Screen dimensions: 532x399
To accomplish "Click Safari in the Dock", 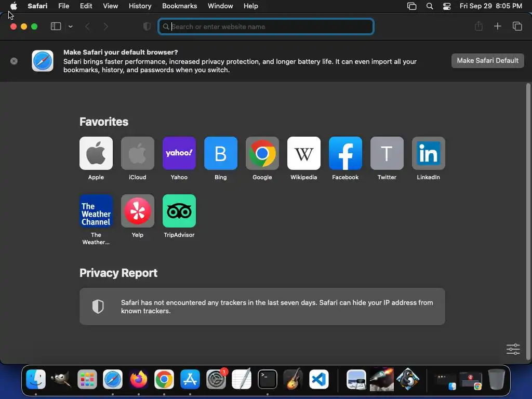I will pos(113,379).
